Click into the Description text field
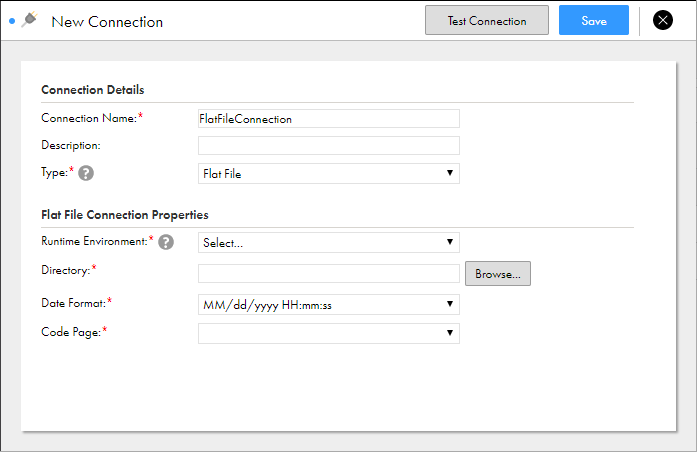Screen dimensions: 697x452 328,145
